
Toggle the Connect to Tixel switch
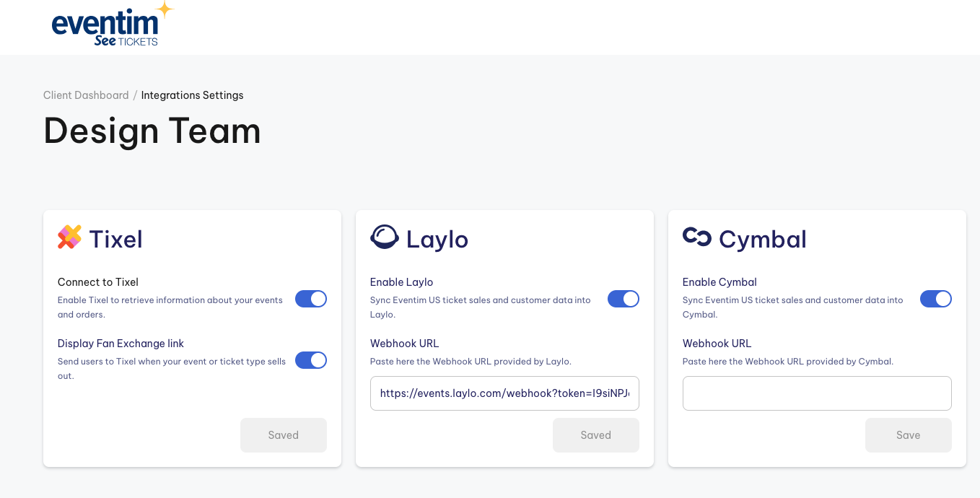pyautogui.click(x=311, y=299)
